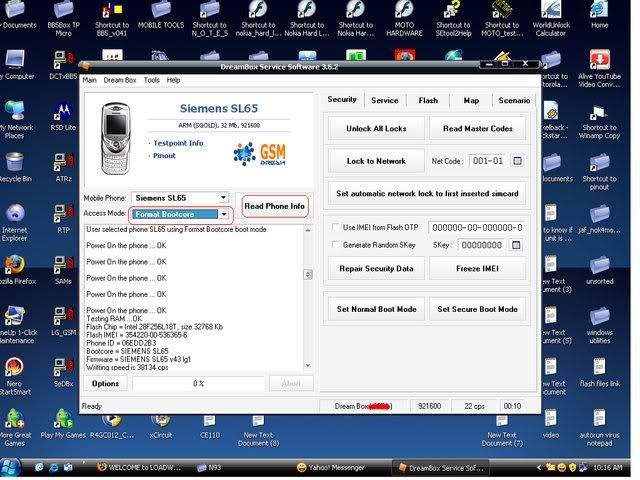The width and height of the screenshot is (640, 480).
Task: Open MOTO HARDWARE desktop shortcut
Action: tap(404, 18)
